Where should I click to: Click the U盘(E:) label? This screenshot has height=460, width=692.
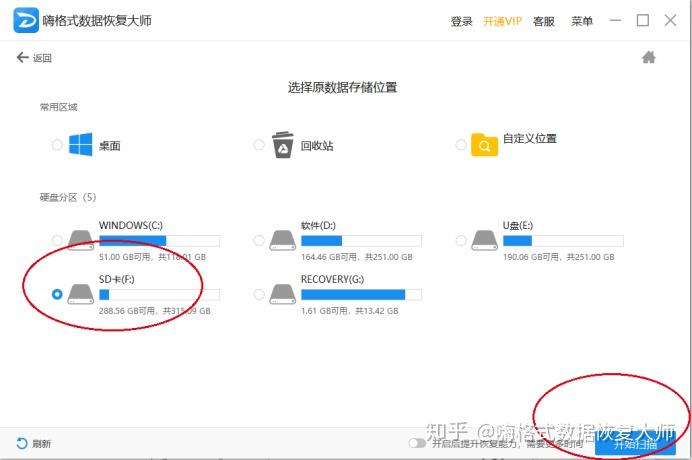[x=518, y=225]
